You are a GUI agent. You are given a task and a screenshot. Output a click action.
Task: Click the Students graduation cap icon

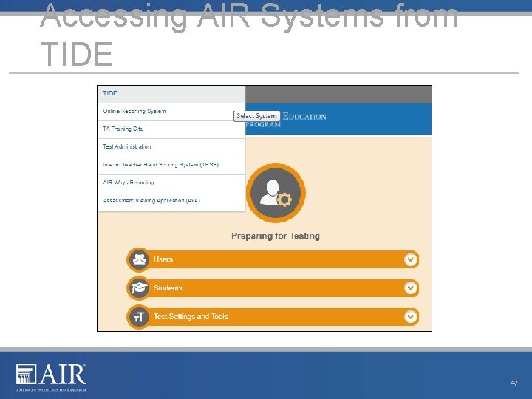[138, 288]
